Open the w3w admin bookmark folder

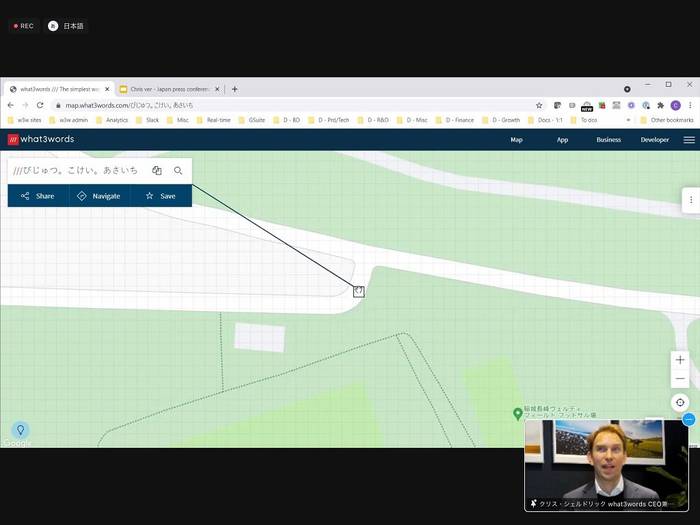tap(69, 120)
